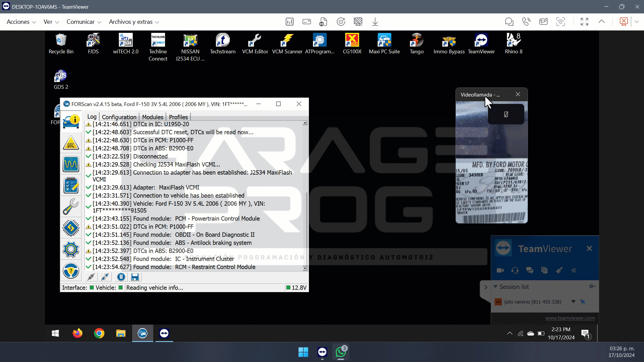This screenshot has height=362, width=644.
Task: Expand the Acciones dropdown menu
Action: tap(21, 22)
